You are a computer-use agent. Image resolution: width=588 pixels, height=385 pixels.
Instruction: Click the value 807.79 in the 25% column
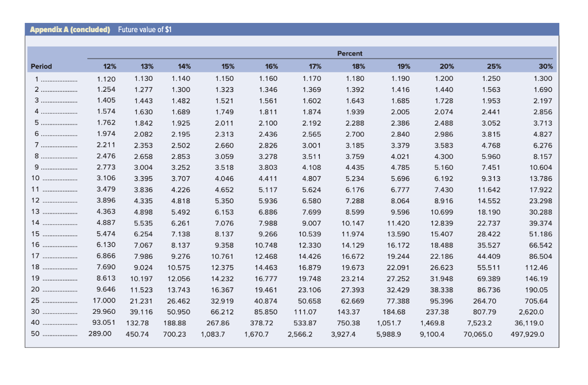pyautogui.click(x=485, y=312)
